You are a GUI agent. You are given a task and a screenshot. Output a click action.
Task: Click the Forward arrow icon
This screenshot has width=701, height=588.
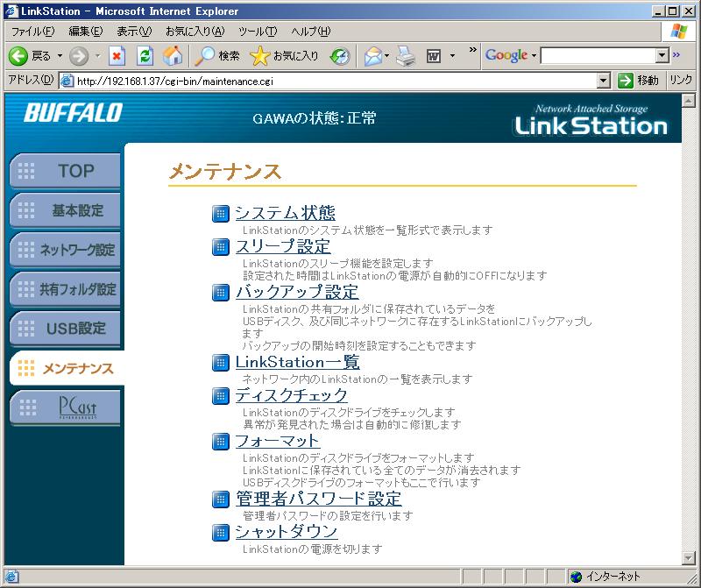pyautogui.click(x=79, y=56)
